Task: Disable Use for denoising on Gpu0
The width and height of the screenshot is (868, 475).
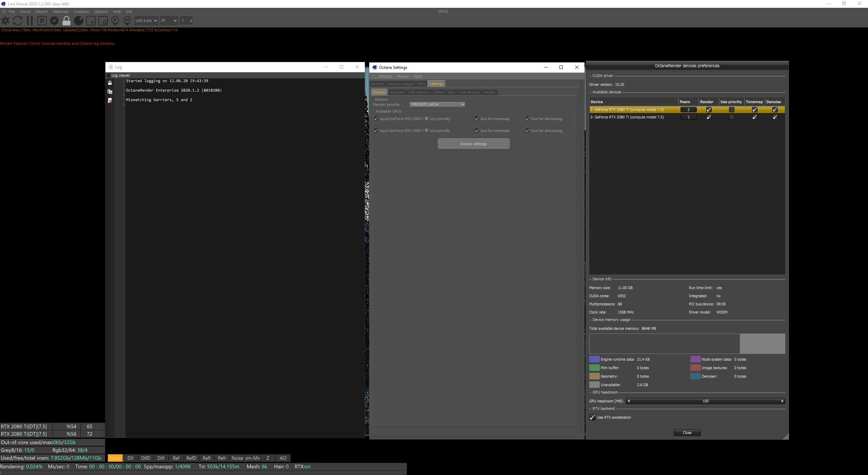Action: 528,119
